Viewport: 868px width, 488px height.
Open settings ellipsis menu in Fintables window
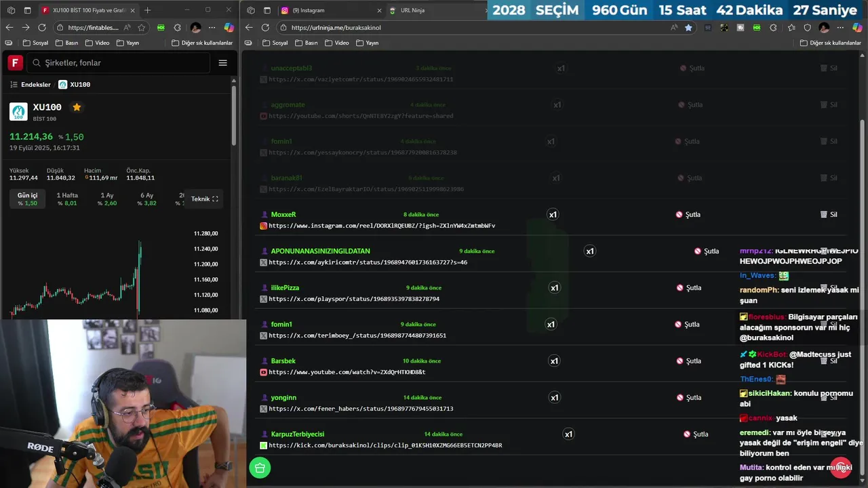pyautogui.click(x=212, y=28)
